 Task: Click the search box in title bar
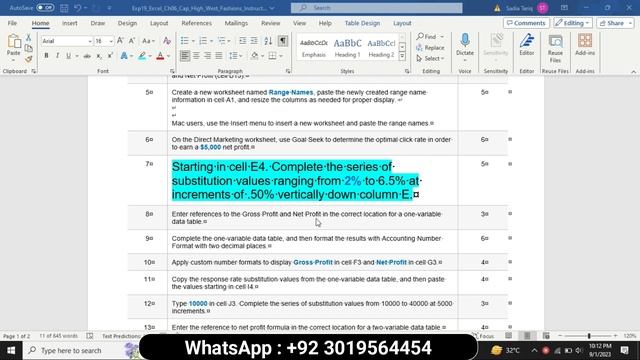pyautogui.click(x=376, y=8)
